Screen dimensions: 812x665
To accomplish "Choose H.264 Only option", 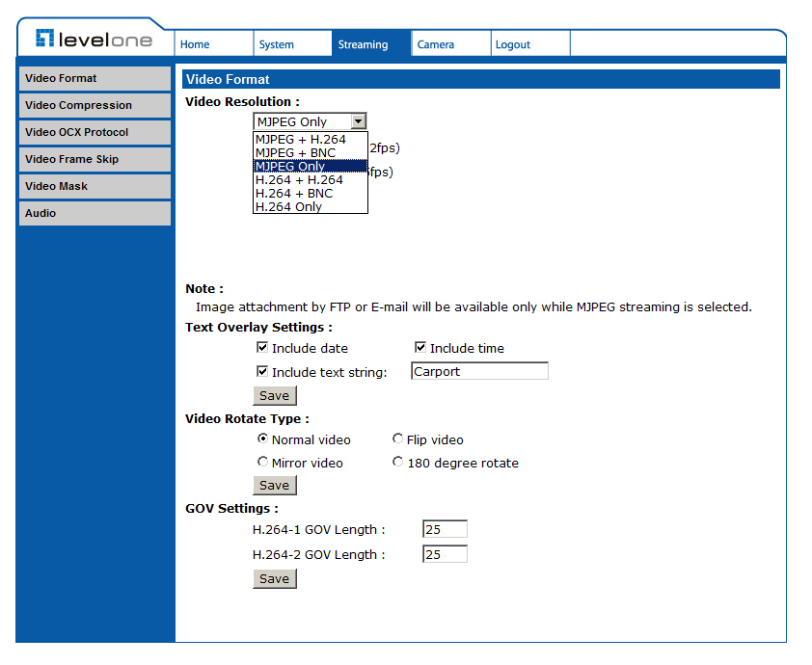I will pyautogui.click(x=311, y=206).
